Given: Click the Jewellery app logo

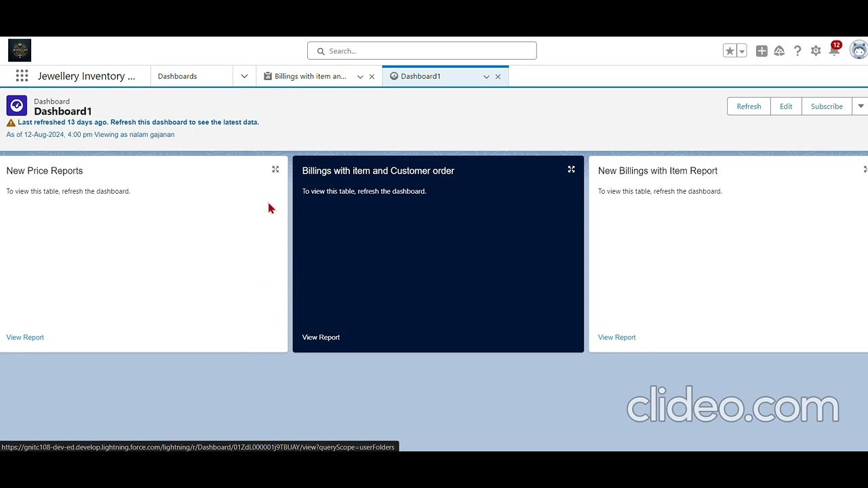Looking at the screenshot, I should (20, 50).
